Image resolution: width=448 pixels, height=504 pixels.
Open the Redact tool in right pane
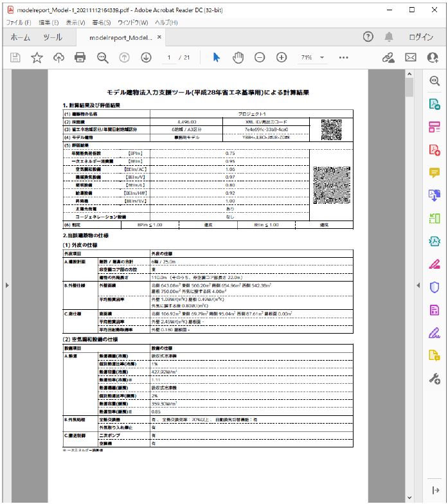435,264
